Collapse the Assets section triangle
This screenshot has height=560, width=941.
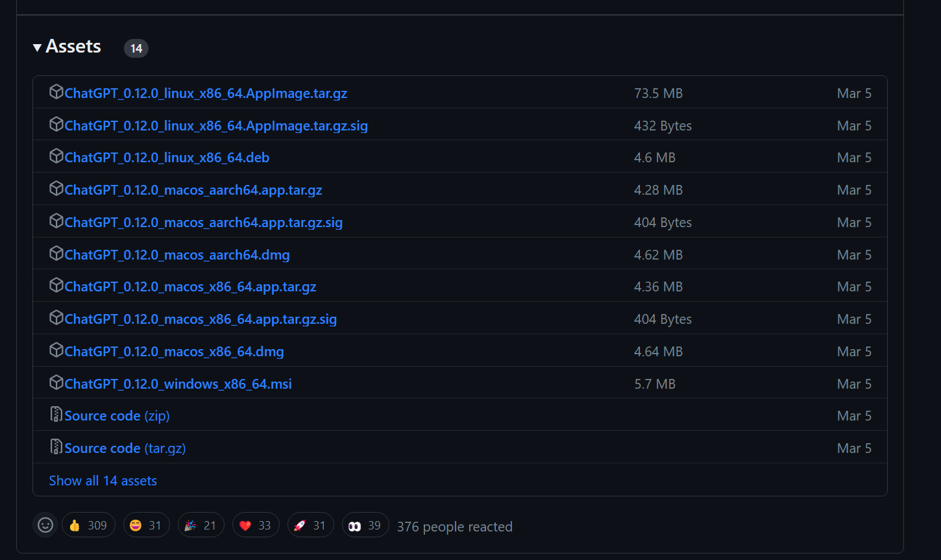tap(37, 47)
